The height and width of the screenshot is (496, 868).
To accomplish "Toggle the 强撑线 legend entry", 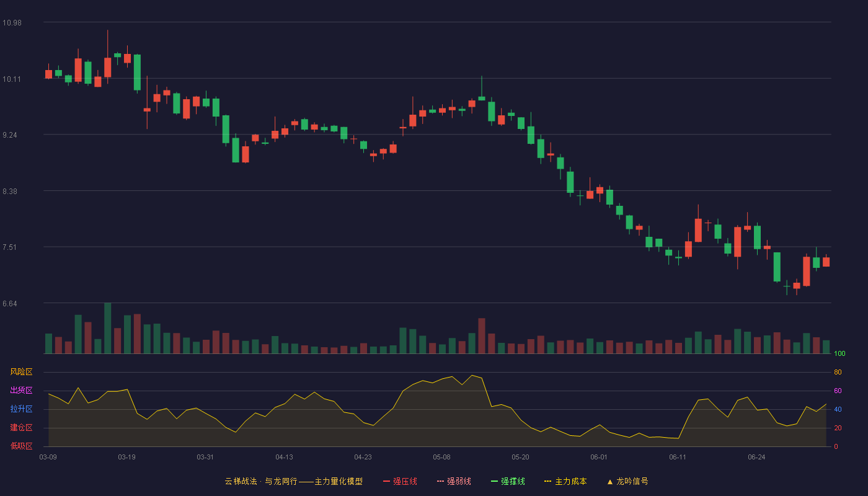I will point(508,481).
